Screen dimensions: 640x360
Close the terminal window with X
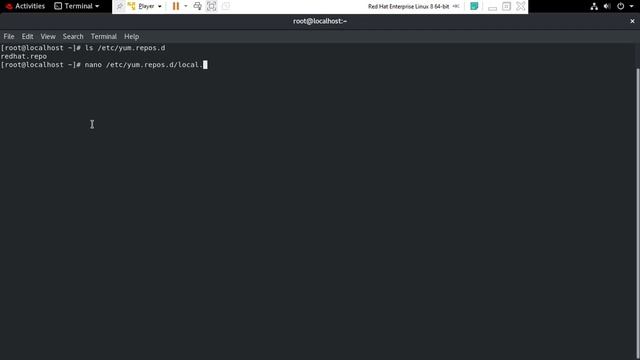pyautogui.click(x=632, y=21)
